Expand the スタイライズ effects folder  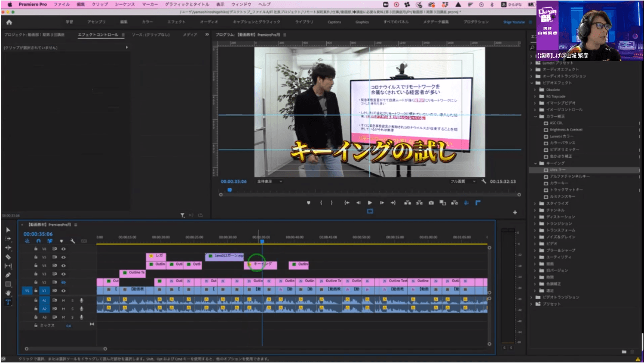coord(534,203)
